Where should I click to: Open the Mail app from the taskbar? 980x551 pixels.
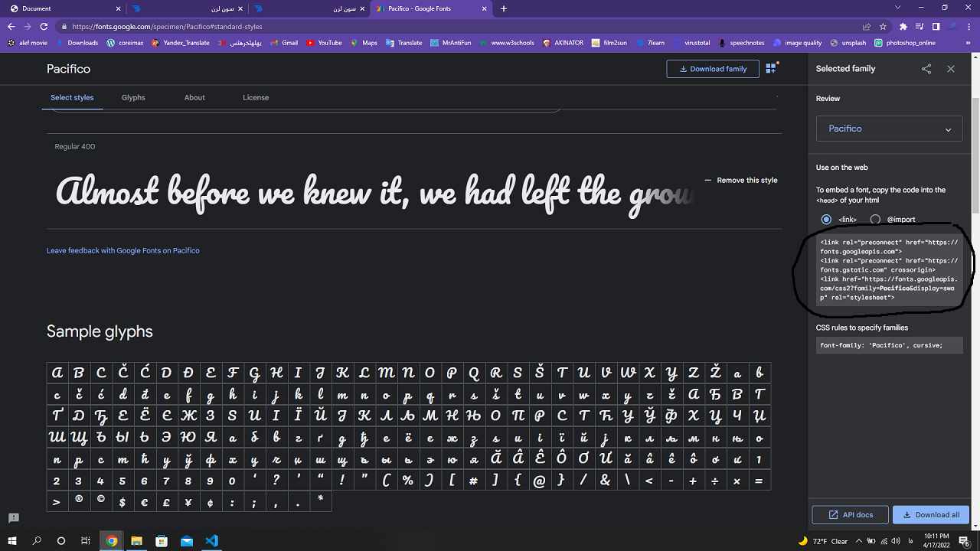[187, 540]
